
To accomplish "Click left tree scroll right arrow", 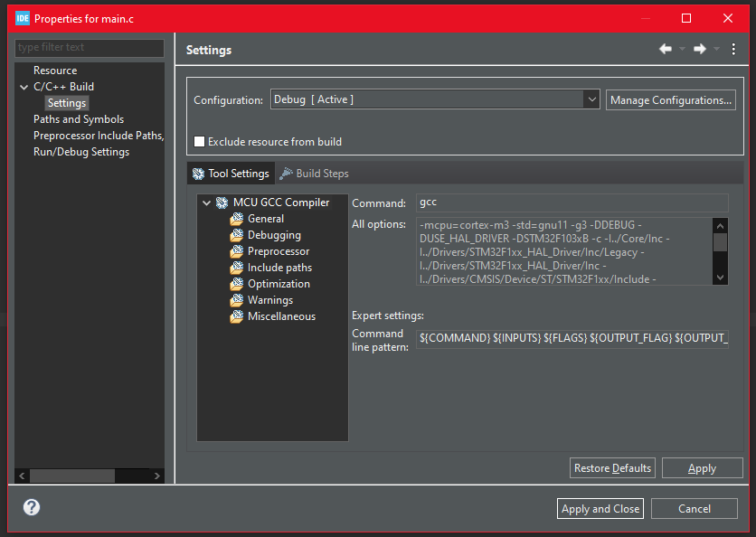I will [x=156, y=476].
